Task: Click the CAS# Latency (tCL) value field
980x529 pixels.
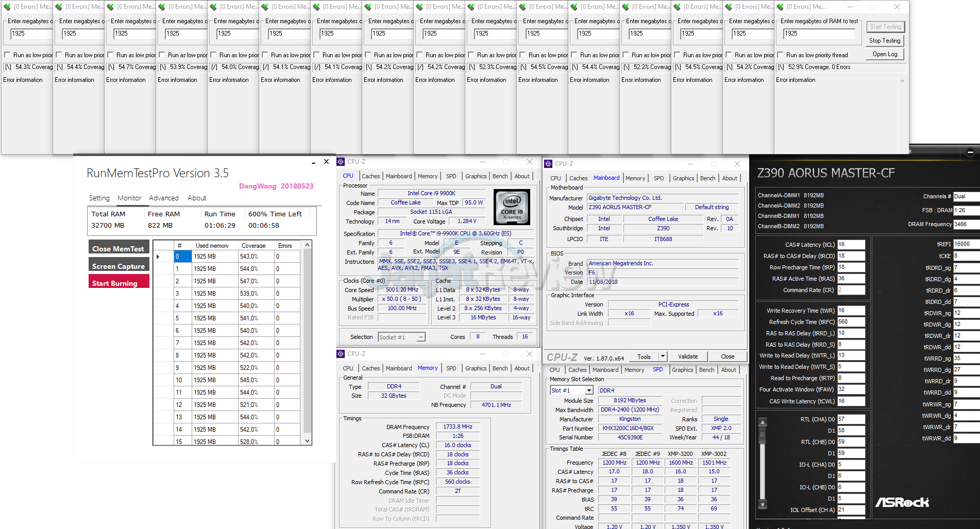Action: pos(851,245)
